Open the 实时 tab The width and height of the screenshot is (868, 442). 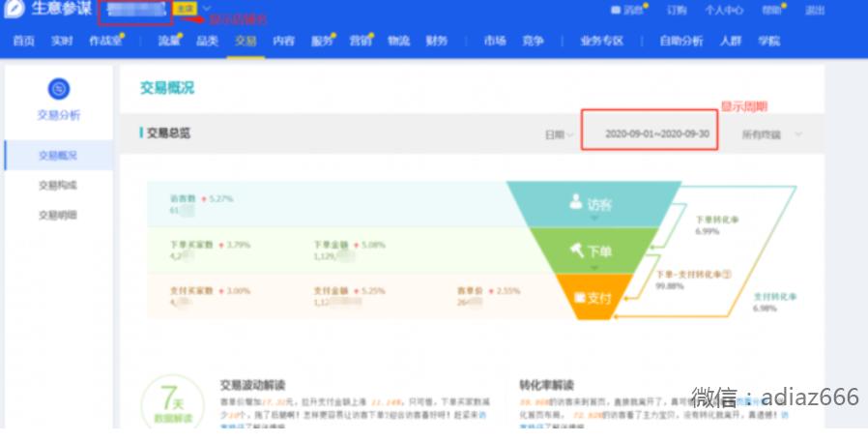(x=62, y=41)
